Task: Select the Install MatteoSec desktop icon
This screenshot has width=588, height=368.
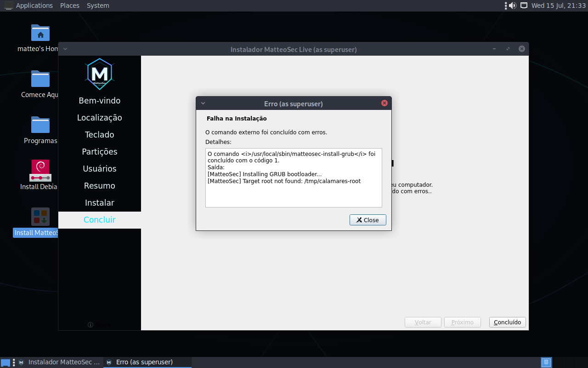Action: (x=40, y=217)
